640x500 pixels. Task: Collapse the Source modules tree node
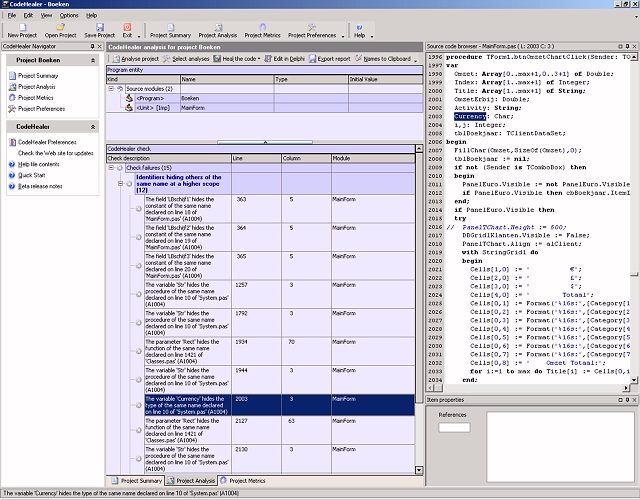tap(113, 89)
